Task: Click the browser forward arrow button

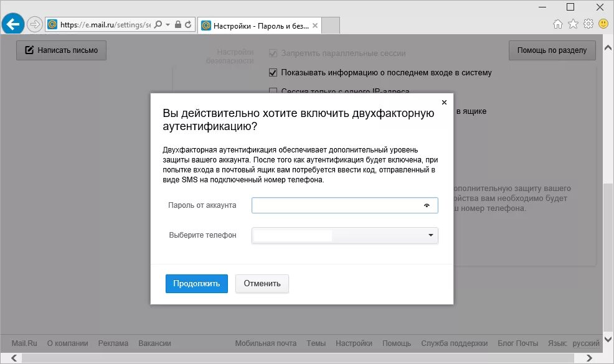Action: pyautogui.click(x=35, y=24)
